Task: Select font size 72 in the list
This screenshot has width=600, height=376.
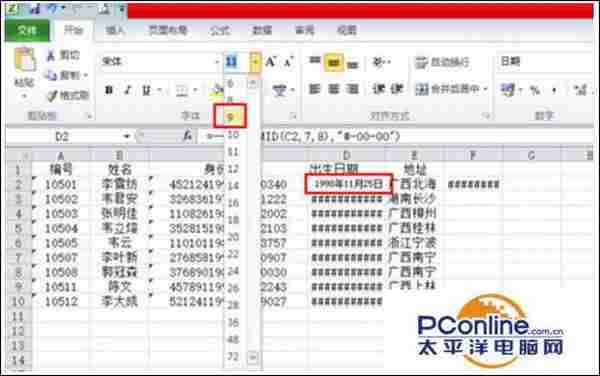Action: 233,356
